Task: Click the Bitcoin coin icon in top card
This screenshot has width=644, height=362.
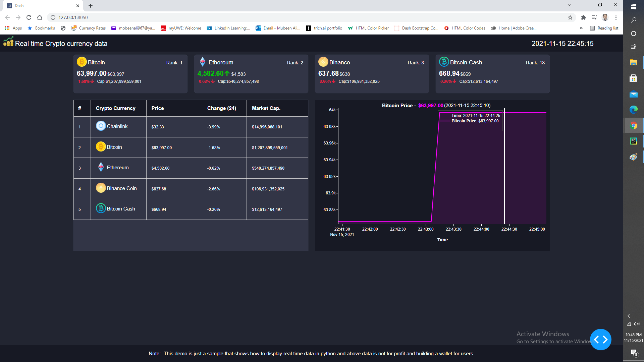Action: pos(82,62)
